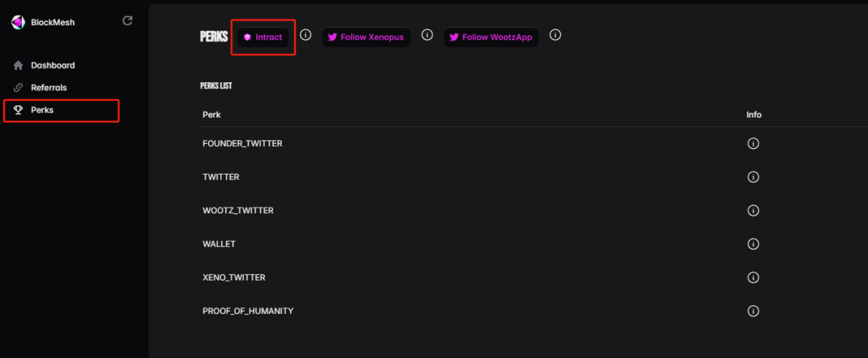
Task: Click the PERKS page title
Action: pos(214,37)
